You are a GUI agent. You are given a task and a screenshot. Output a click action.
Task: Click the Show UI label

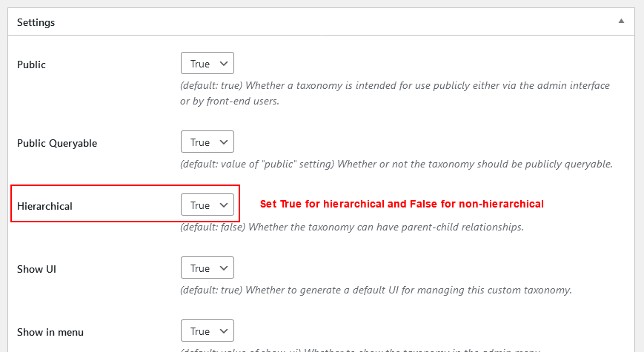36,269
